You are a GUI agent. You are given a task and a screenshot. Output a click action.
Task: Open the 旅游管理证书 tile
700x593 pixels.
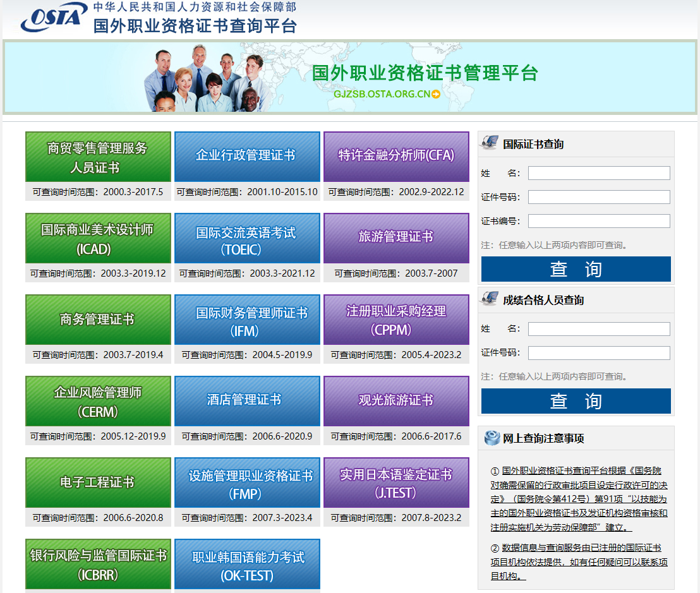396,238
